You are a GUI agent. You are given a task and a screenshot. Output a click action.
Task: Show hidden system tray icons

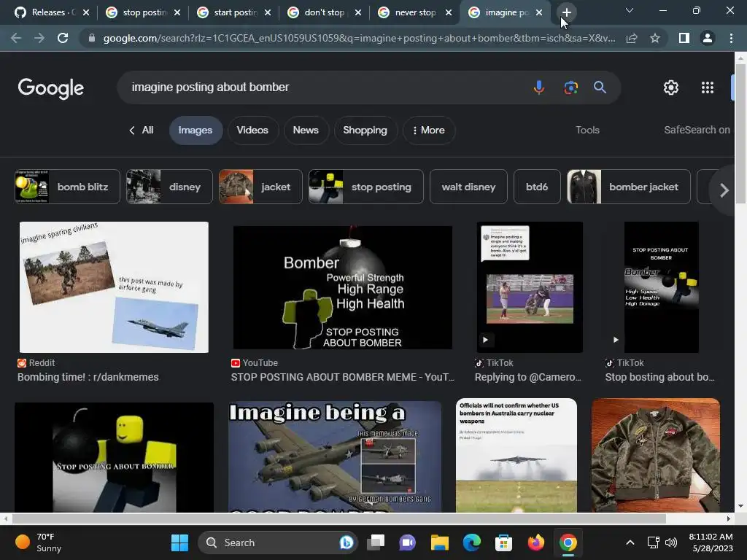[x=630, y=542]
